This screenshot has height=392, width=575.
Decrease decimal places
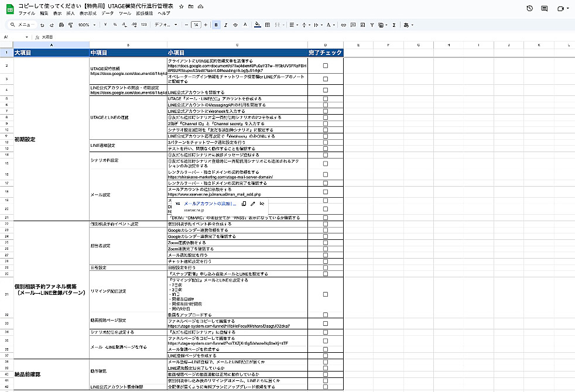pyautogui.click(x=124, y=25)
